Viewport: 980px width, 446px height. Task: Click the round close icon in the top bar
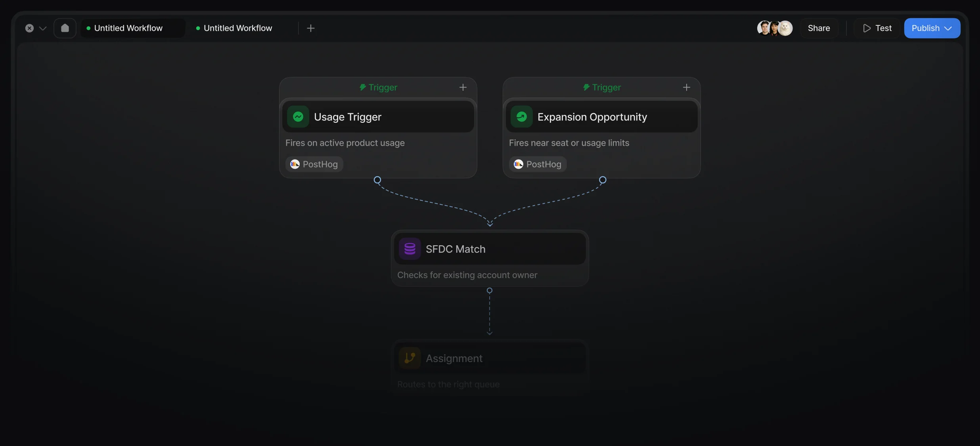pyautogui.click(x=29, y=28)
